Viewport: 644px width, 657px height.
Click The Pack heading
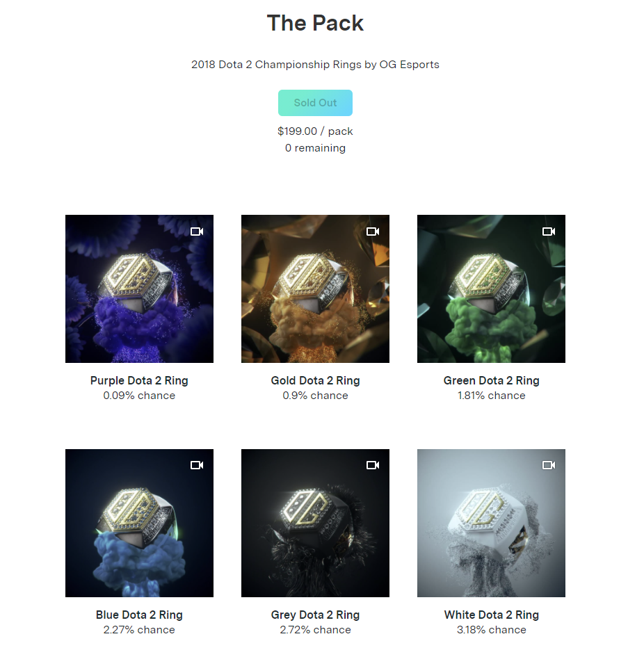point(315,23)
